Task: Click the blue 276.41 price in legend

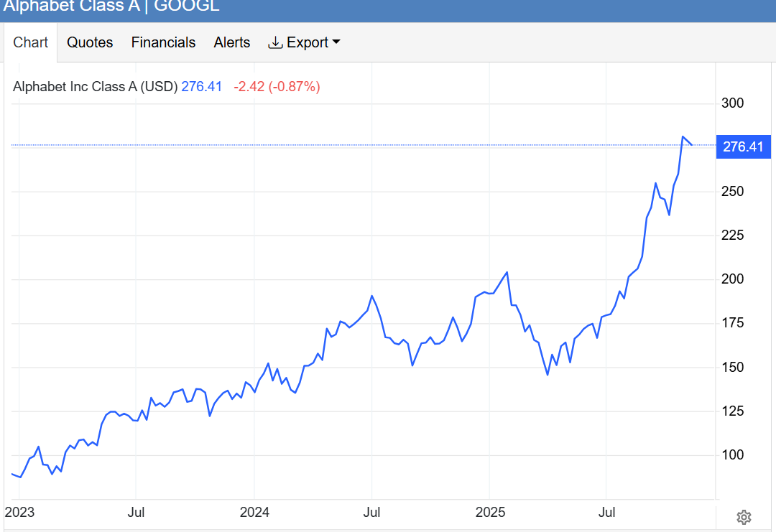Action: 201,87
